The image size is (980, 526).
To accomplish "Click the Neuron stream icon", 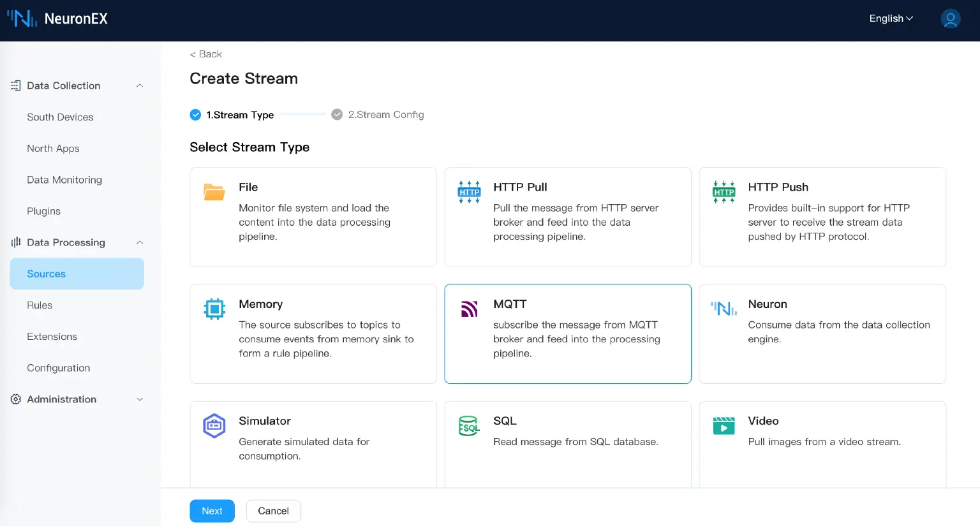I will click(724, 309).
